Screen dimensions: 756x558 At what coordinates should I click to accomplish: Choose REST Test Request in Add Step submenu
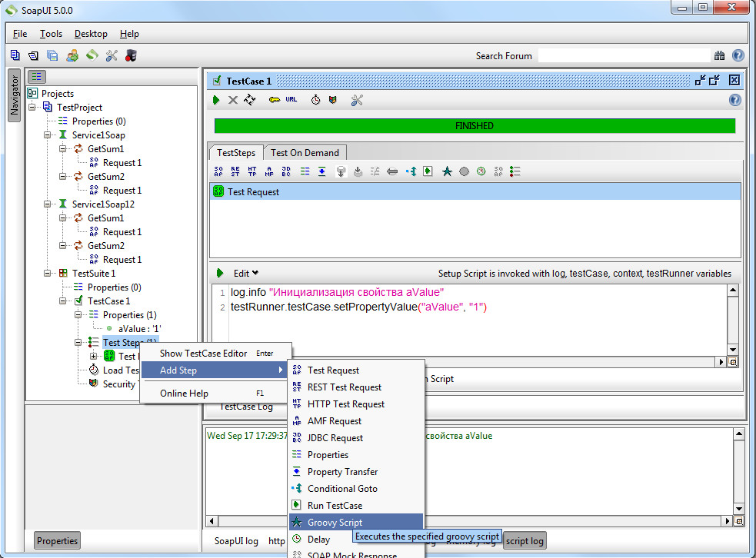pos(356,387)
